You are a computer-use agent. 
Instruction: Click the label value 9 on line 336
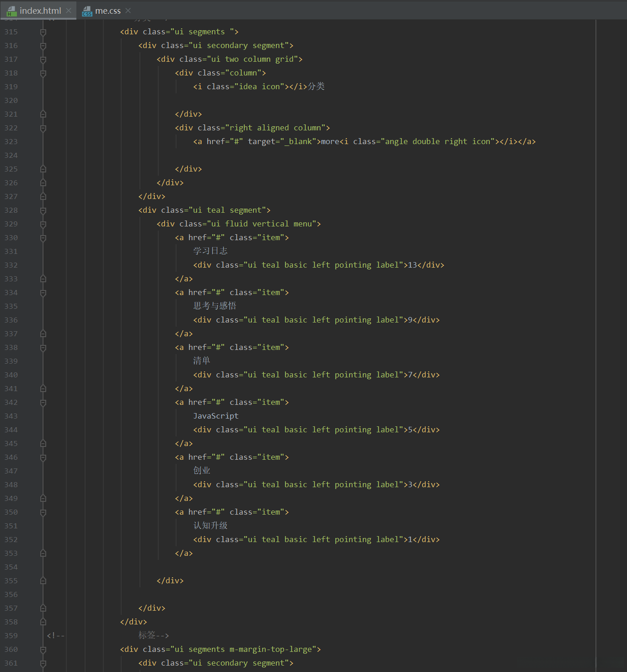(410, 320)
